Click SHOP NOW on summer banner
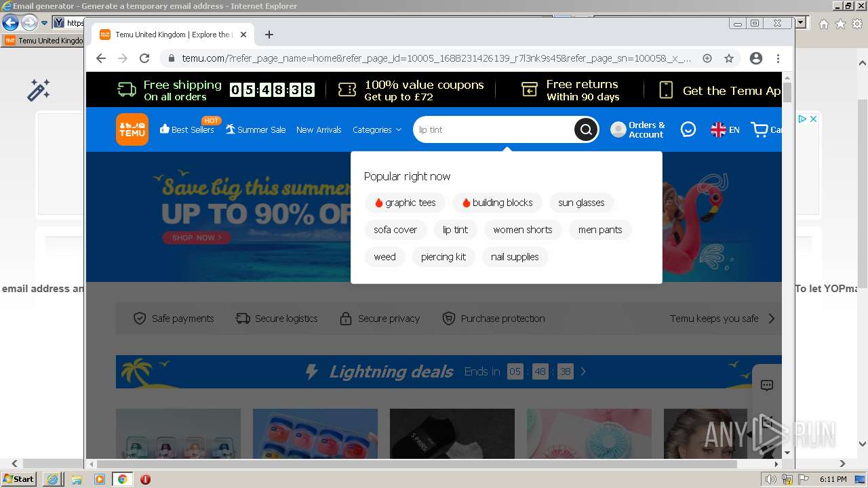Viewport: 868px width, 488px height. pos(196,238)
